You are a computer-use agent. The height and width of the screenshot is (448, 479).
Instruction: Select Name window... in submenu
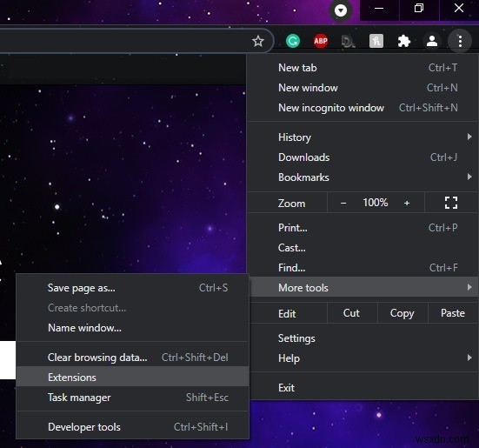pyautogui.click(x=132, y=328)
